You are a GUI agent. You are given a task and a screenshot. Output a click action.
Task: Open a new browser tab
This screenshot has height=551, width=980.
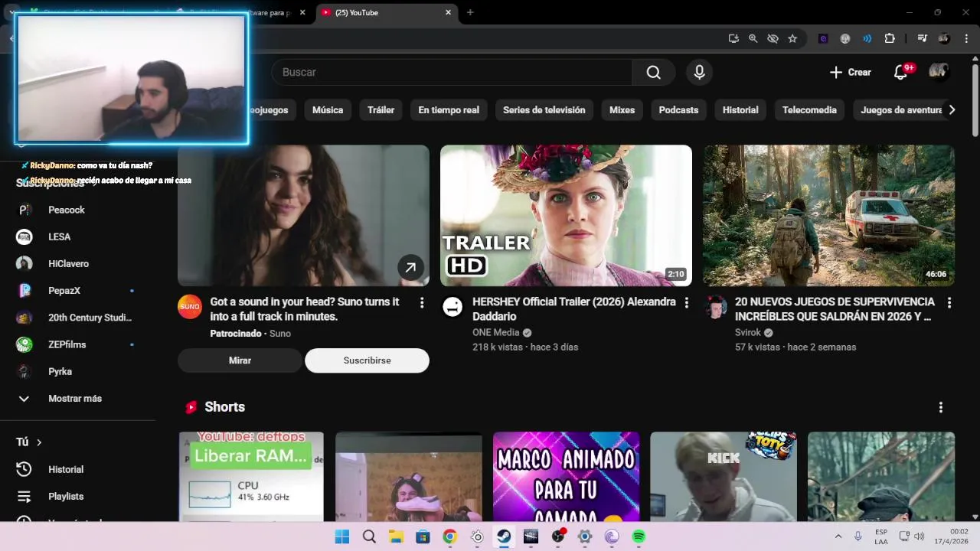[470, 12]
